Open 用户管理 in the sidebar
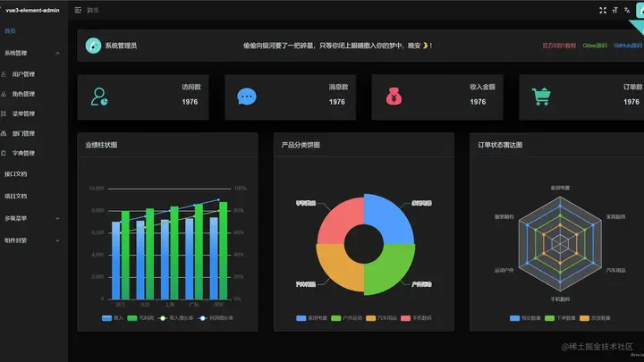644x362 pixels. click(x=32, y=74)
